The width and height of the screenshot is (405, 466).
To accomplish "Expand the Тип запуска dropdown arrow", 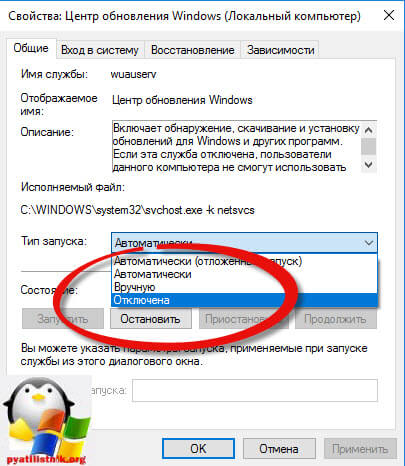I will point(369,243).
